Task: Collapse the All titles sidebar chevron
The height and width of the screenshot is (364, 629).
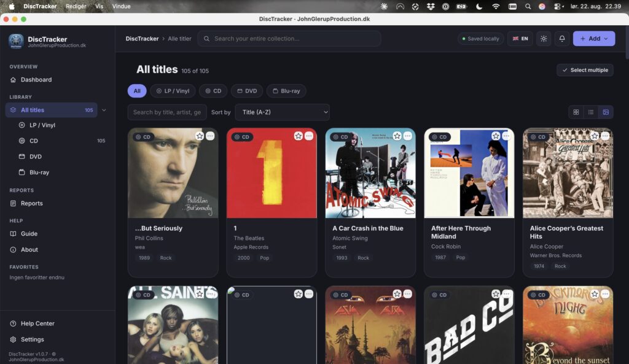Action: click(x=104, y=110)
